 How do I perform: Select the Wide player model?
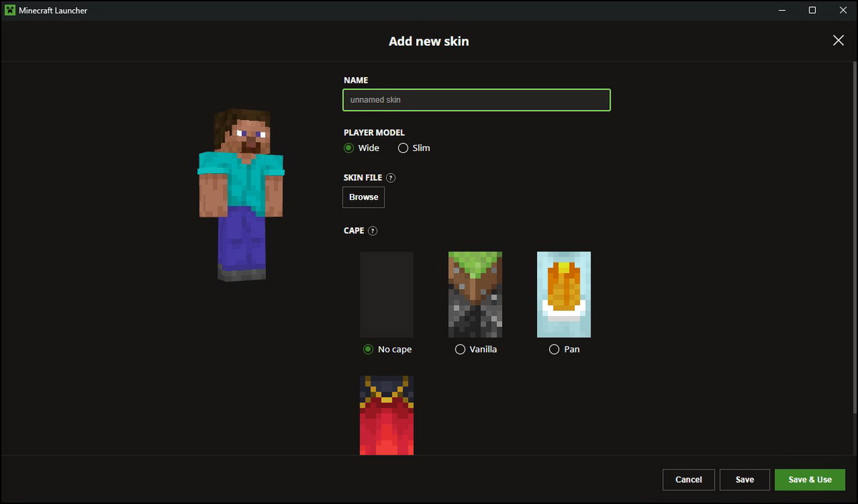coord(347,148)
